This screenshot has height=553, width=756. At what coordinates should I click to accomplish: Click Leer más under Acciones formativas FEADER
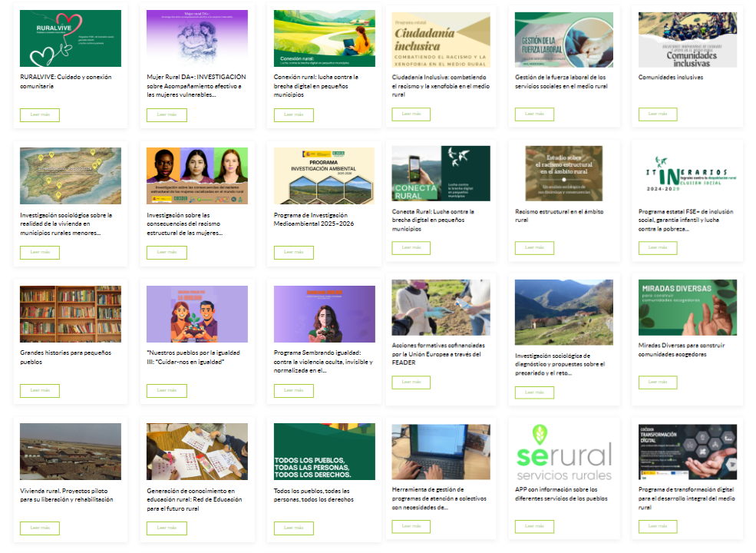(x=411, y=382)
